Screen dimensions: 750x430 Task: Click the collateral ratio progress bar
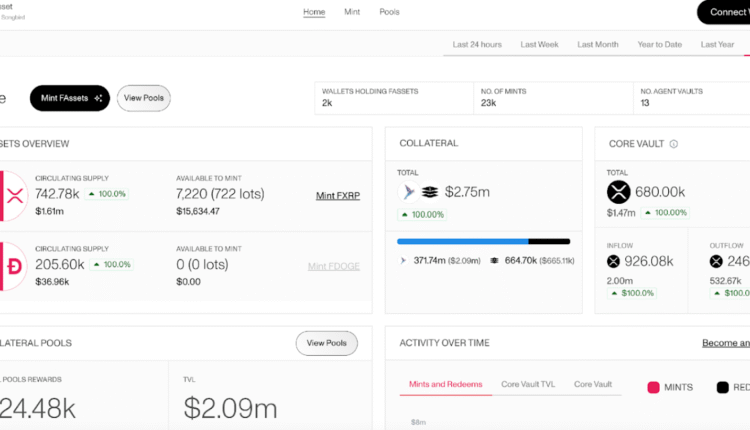(483, 241)
